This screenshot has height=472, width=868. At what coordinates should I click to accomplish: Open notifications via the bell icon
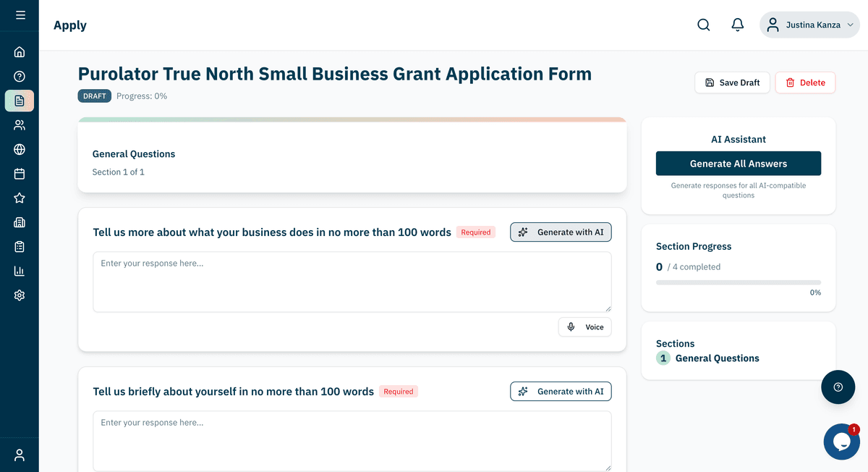[x=737, y=24]
